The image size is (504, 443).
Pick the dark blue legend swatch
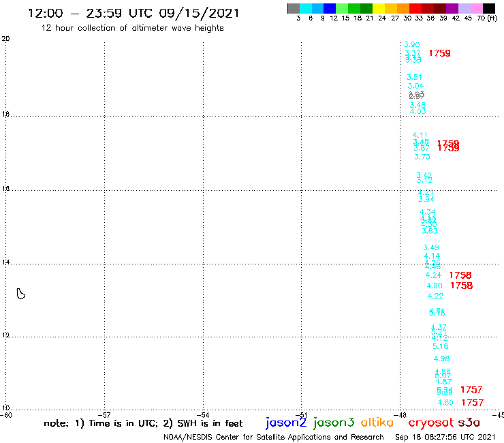330,8
